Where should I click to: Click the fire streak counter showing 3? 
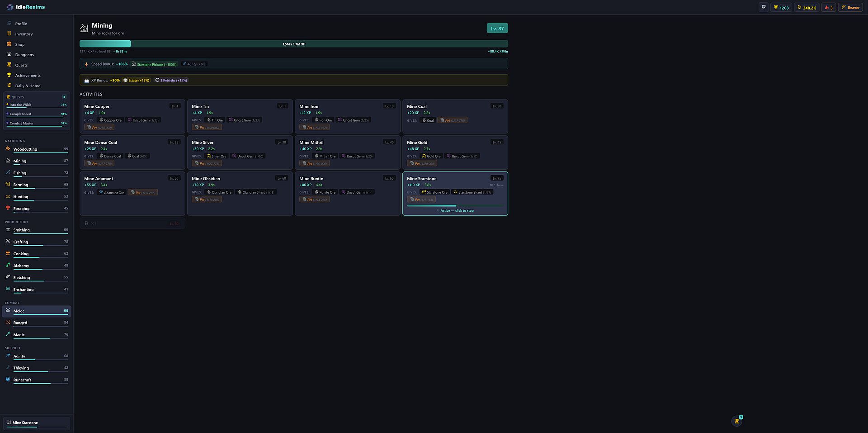pos(829,7)
